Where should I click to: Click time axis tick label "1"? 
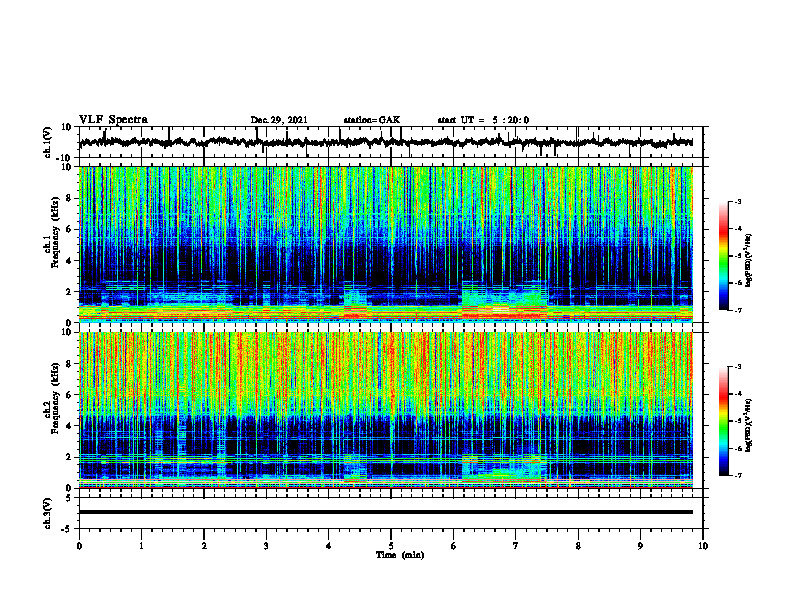tap(141, 546)
